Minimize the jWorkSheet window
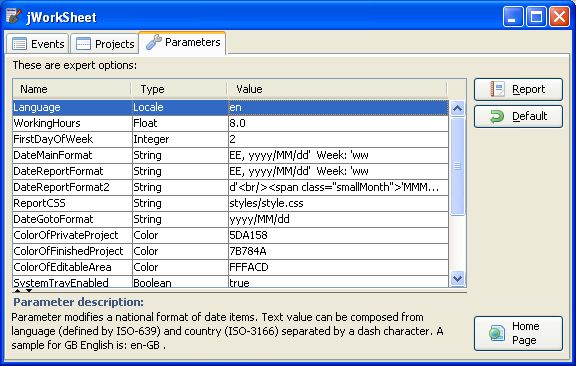576x366 pixels. [513, 17]
